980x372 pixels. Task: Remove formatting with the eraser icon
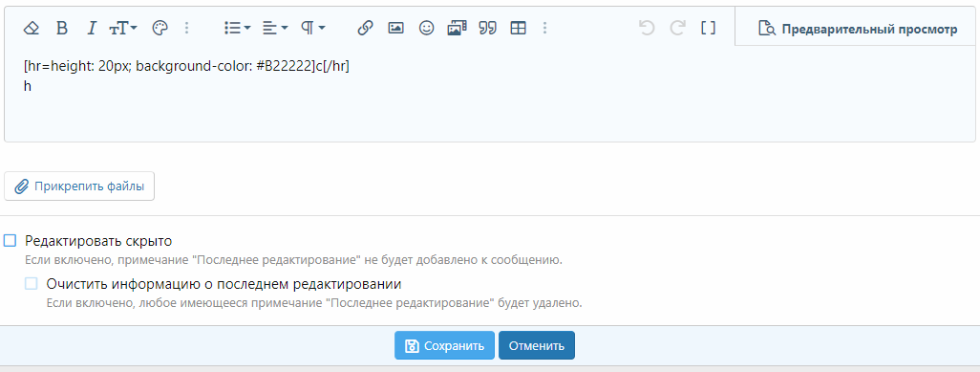point(32,28)
